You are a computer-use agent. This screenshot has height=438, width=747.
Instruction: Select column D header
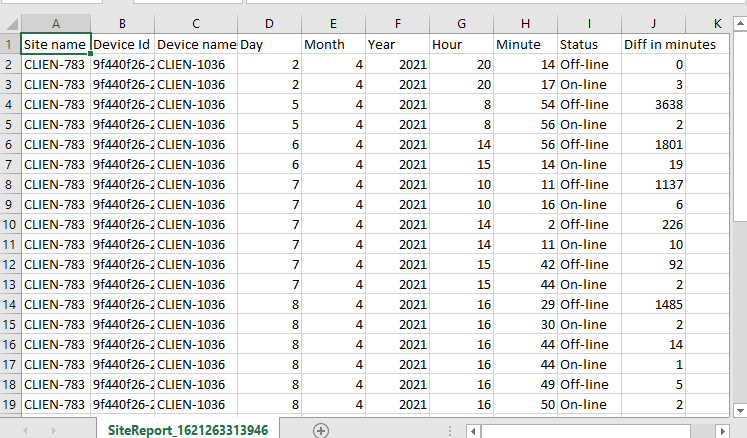(269, 22)
